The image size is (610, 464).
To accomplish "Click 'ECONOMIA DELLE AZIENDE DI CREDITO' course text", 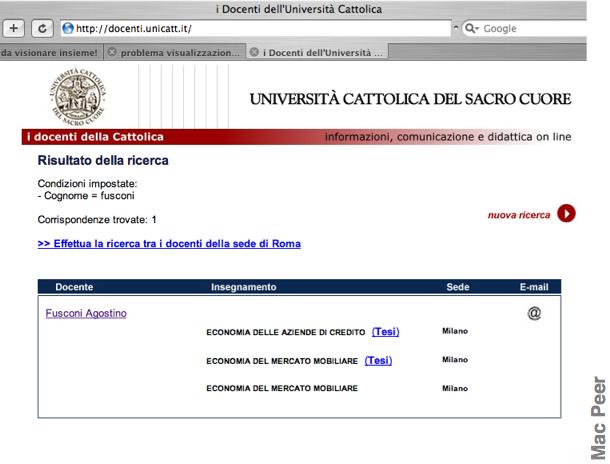I will [x=286, y=333].
